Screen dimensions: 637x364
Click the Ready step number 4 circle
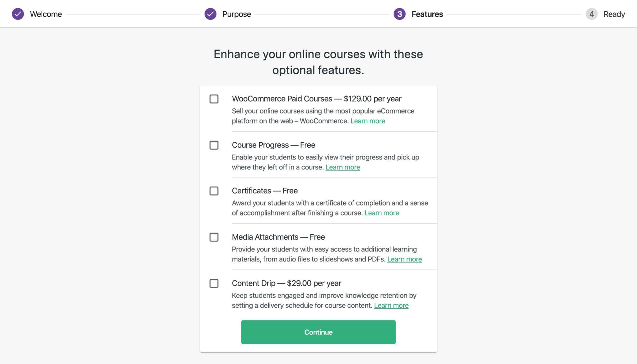click(x=592, y=14)
